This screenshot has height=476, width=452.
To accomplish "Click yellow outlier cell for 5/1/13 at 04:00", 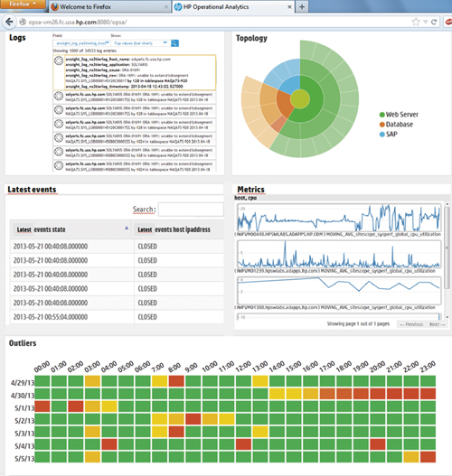I will pyautogui.click(x=109, y=406).
